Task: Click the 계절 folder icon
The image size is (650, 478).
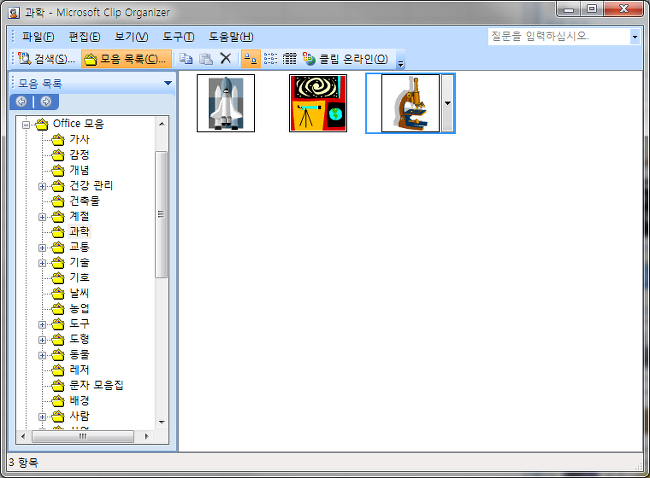Action: tap(58, 216)
